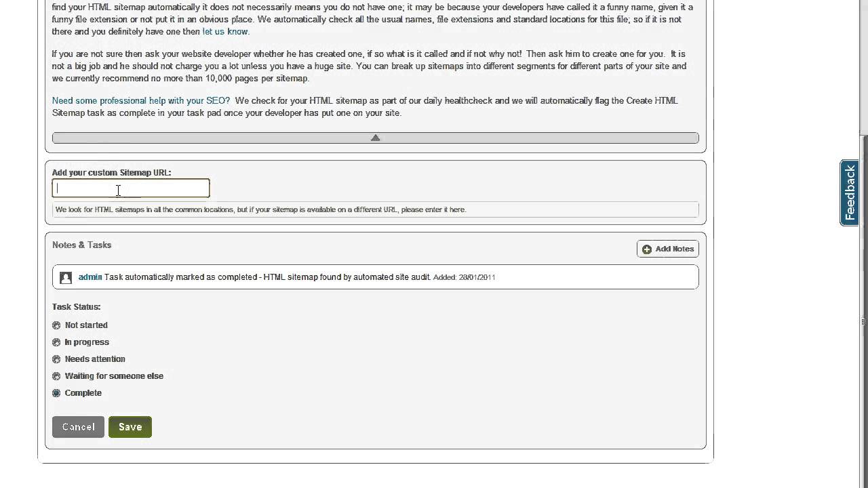Screen dimensions: 868x488
Task: Open 'Need some professional help with your SEO?' link
Action: 141,100
